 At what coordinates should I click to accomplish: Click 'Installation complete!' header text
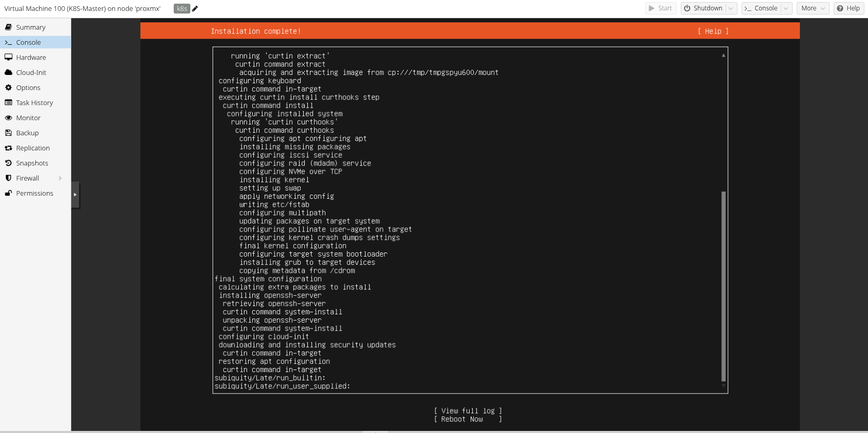(255, 31)
